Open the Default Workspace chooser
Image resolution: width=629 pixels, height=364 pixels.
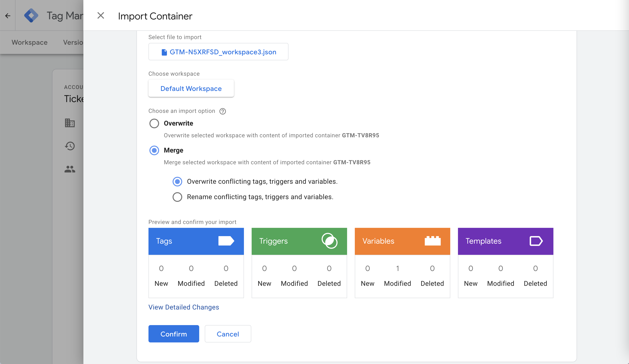point(191,88)
